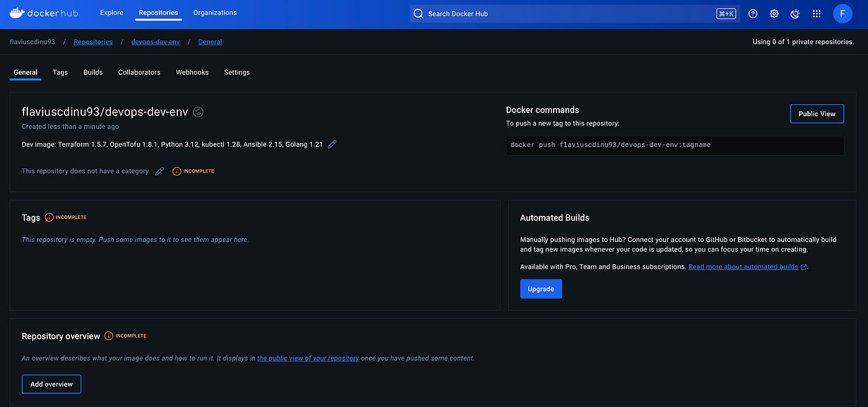Image resolution: width=868 pixels, height=407 pixels.
Task: Edit the repository description pencil icon
Action: click(332, 144)
